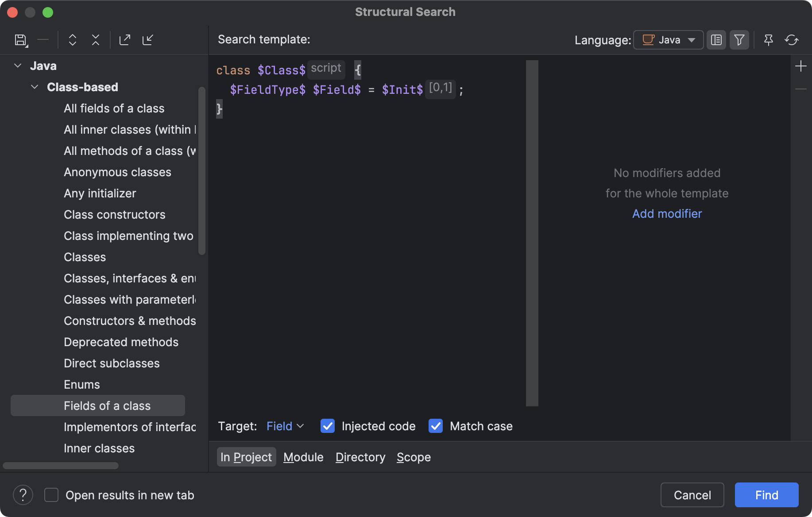The width and height of the screenshot is (812, 517).
Task: Uncheck Match case
Action: tap(436, 426)
